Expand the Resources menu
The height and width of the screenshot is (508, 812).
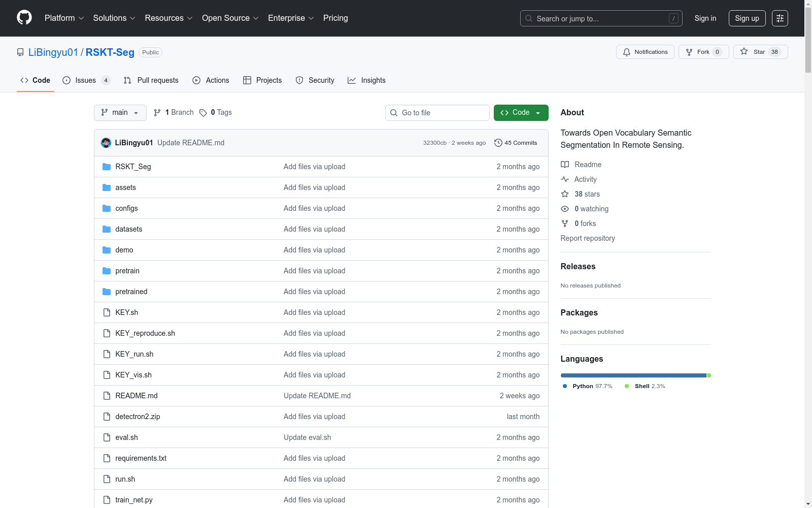[168, 18]
